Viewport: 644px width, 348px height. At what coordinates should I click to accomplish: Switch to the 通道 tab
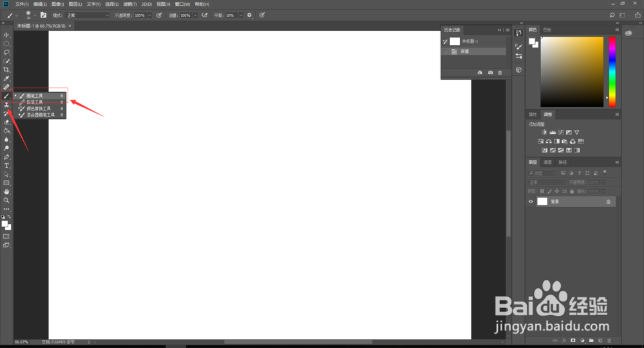tap(547, 163)
